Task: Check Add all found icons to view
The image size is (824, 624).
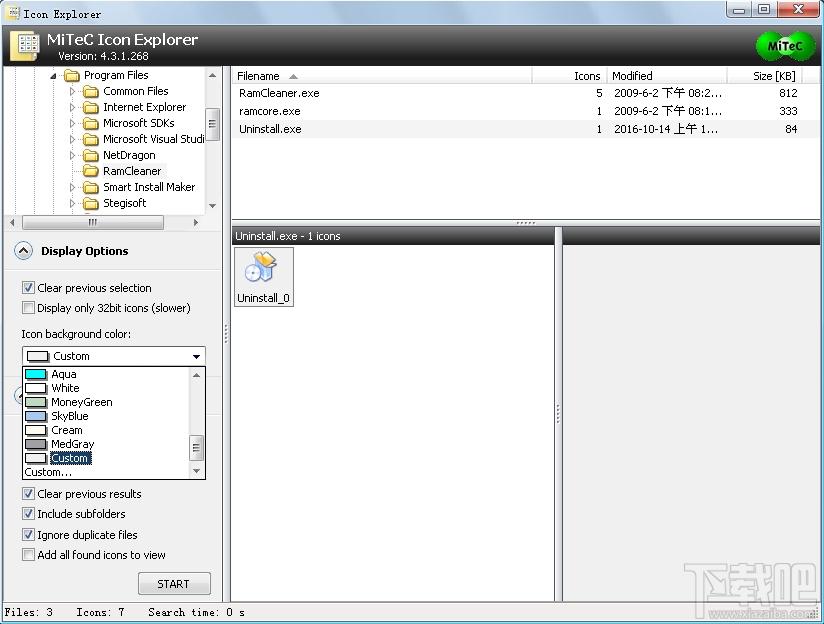Action: point(28,555)
